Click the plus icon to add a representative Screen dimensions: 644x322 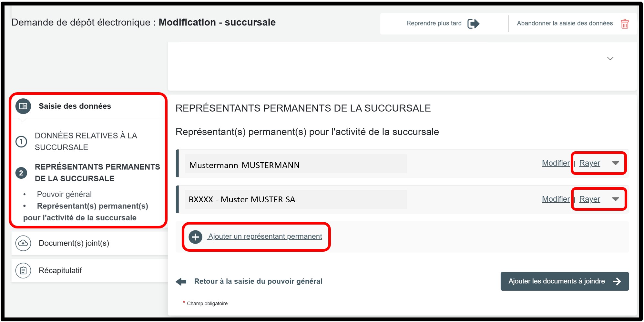click(195, 237)
